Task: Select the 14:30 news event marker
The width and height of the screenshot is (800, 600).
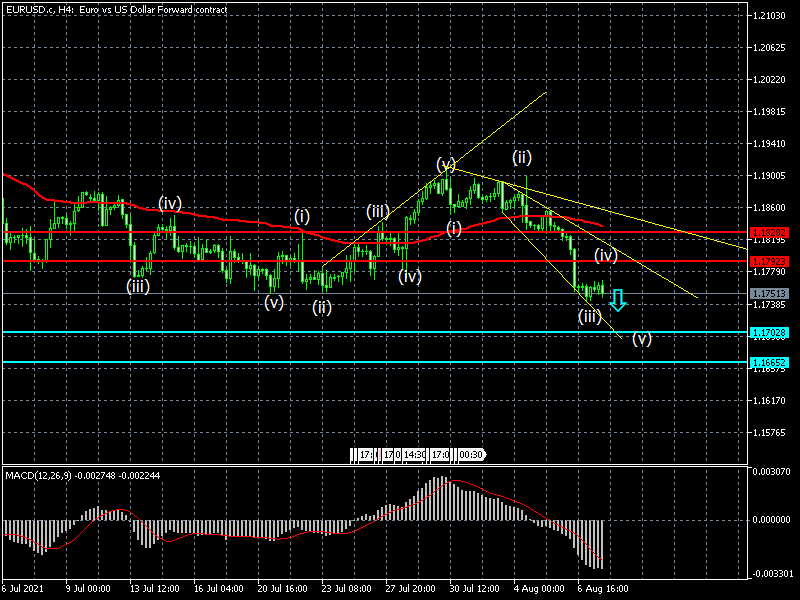Action: (415, 455)
